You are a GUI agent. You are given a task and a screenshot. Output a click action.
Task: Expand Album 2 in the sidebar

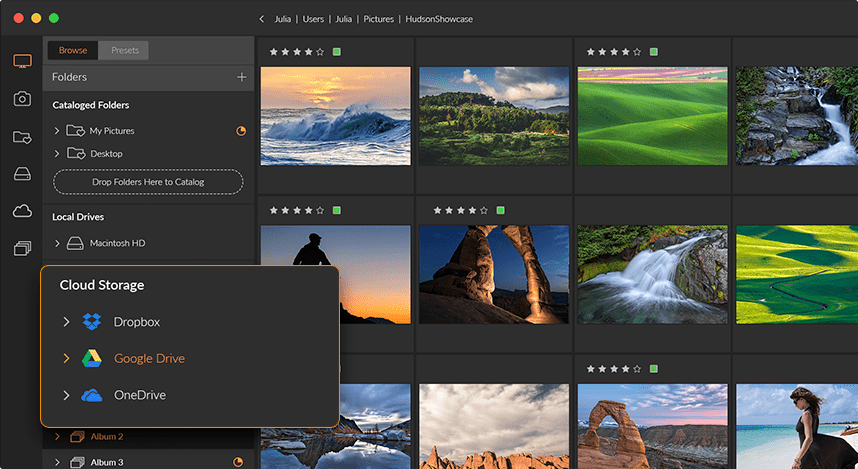point(57,437)
